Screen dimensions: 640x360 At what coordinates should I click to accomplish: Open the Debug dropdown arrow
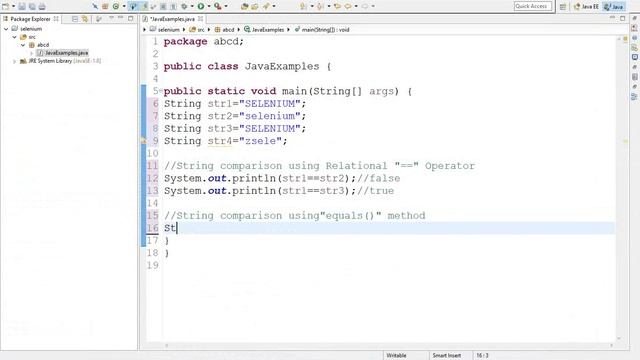coord(192,7)
